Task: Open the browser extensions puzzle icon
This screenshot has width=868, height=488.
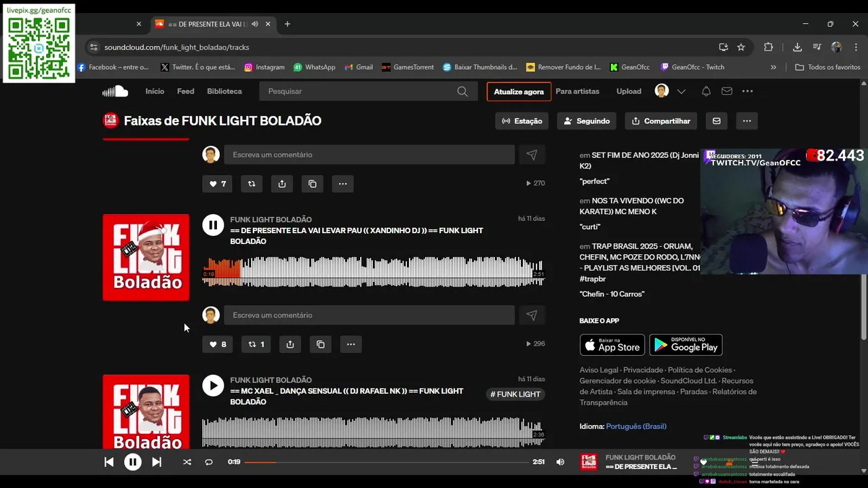Action: click(768, 47)
